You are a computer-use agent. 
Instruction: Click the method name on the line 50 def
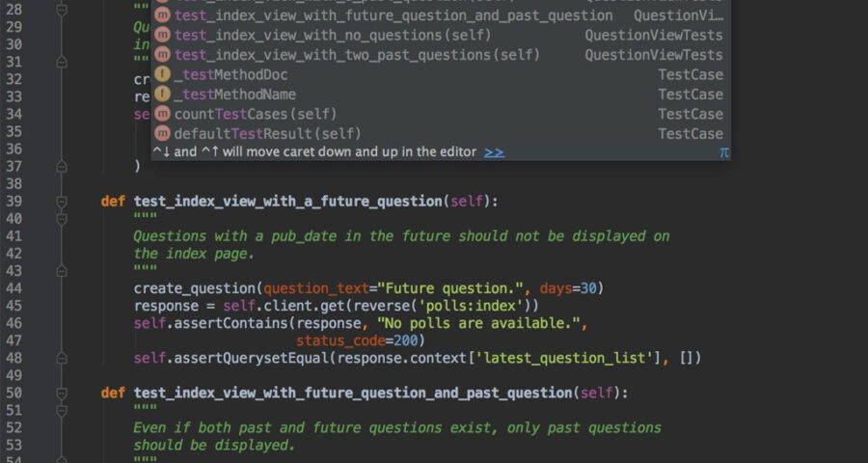tap(353, 394)
